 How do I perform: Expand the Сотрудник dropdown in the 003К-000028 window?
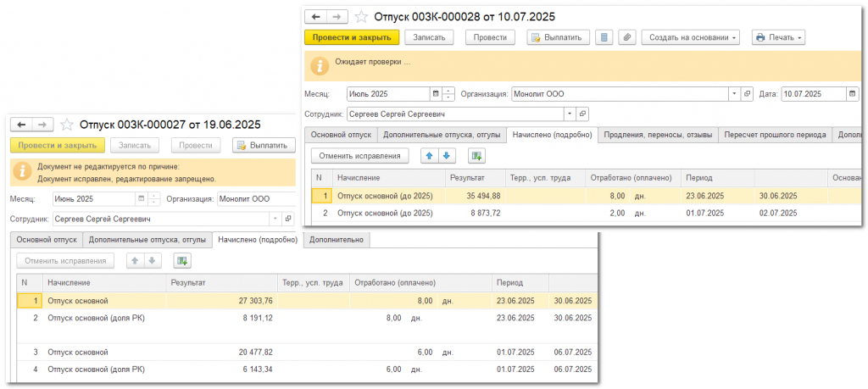570,114
